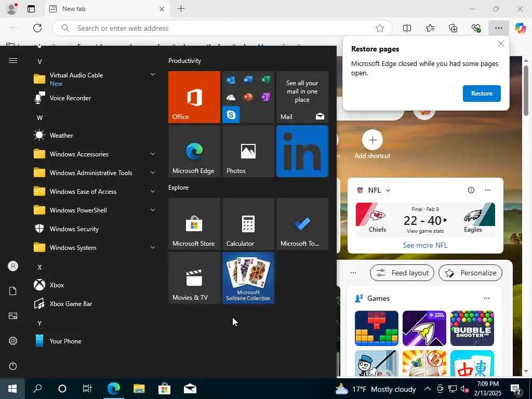The height and width of the screenshot is (399, 532).
Task: Click the Edge address bar
Action: point(222,28)
